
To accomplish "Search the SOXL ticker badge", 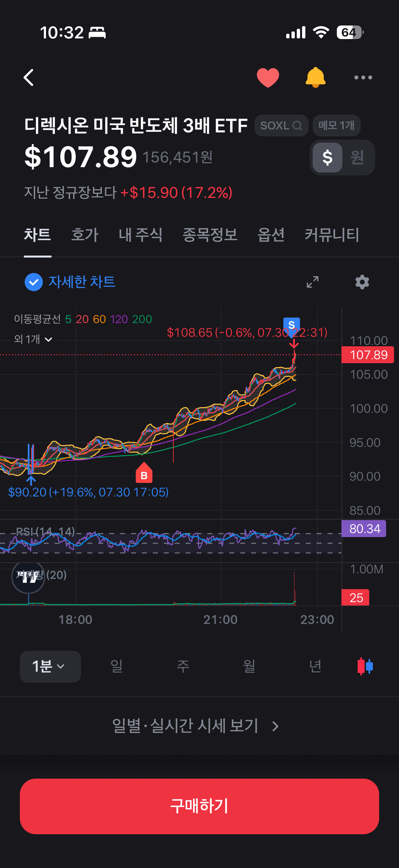I will [x=281, y=125].
